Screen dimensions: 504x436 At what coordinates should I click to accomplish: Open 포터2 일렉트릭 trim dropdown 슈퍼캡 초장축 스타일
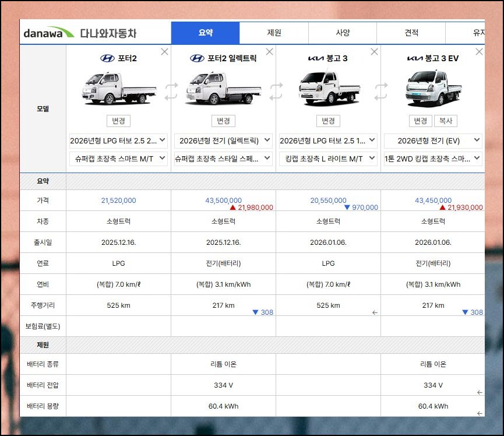click(x=223, y=159)
